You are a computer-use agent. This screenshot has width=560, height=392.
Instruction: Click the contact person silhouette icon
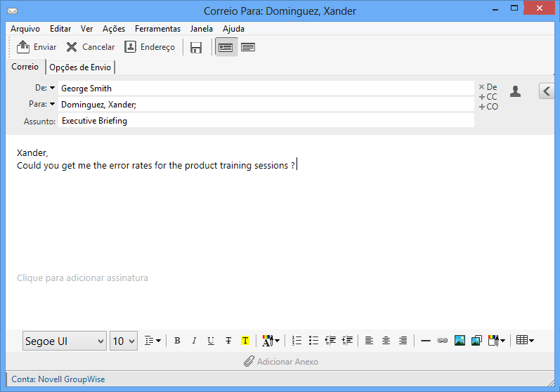pos(515,92)
